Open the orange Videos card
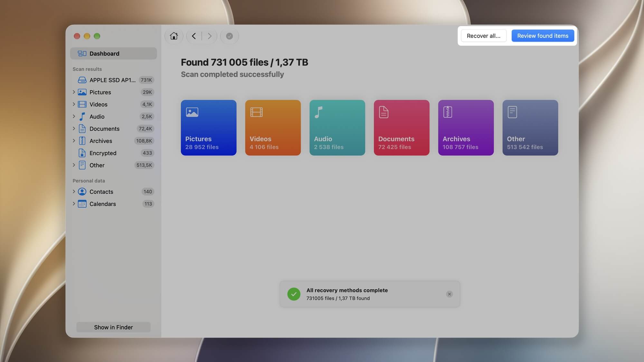644x362 pixels. click(x=273, y=128)
